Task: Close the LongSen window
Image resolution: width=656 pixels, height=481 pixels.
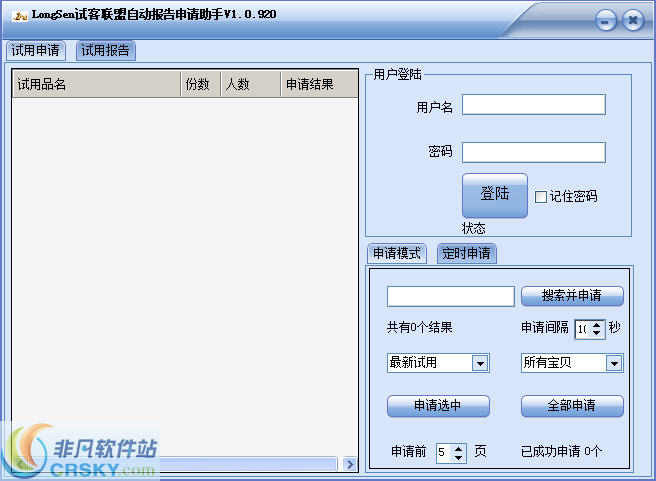Action: point(633,20)
